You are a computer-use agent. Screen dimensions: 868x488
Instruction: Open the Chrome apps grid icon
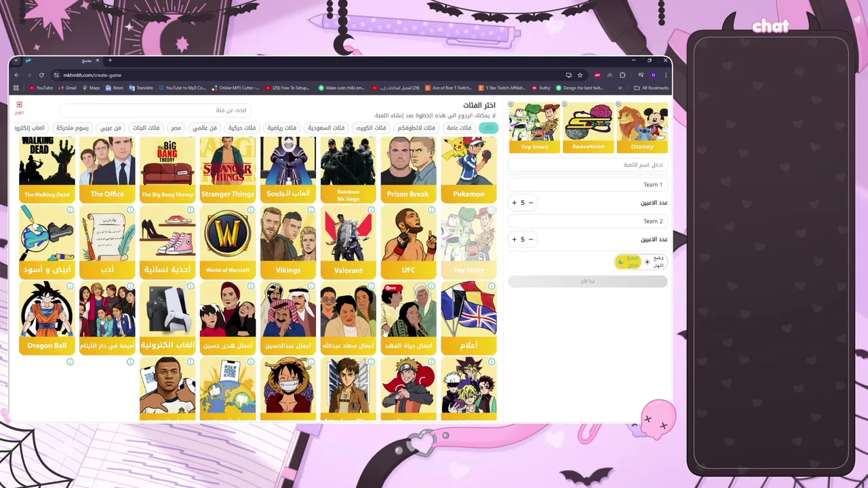(16, 87)
